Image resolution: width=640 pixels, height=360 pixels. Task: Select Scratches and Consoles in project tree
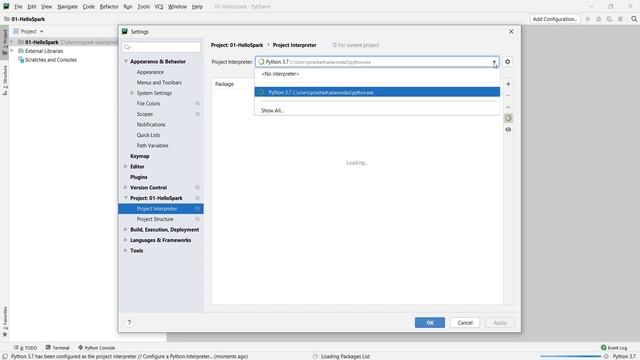point(51,60)
